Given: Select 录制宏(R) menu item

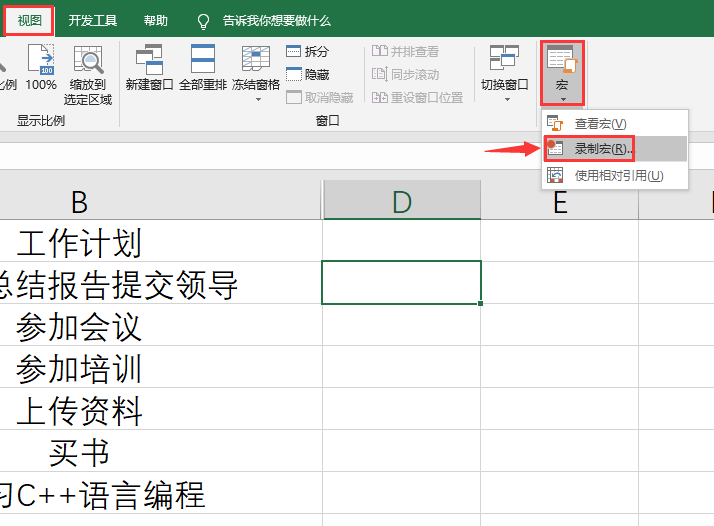Looking at the screenshot, I should click(x=615, y=148).
